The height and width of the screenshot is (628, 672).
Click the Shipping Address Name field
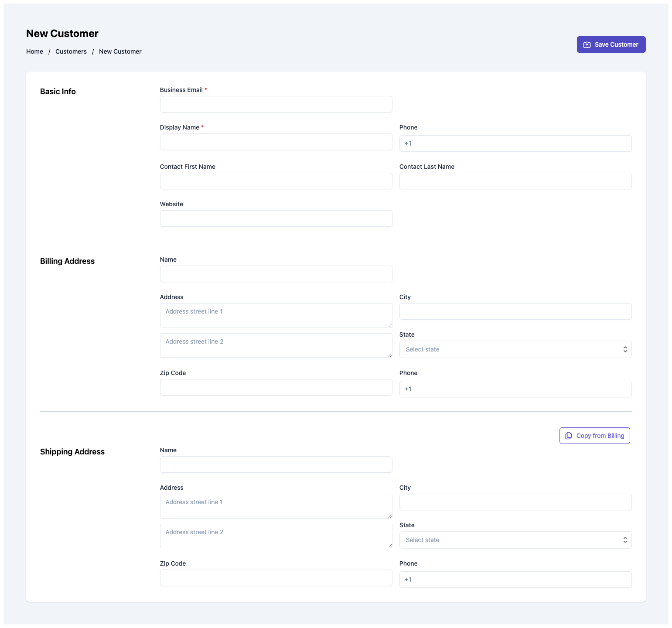276,464
